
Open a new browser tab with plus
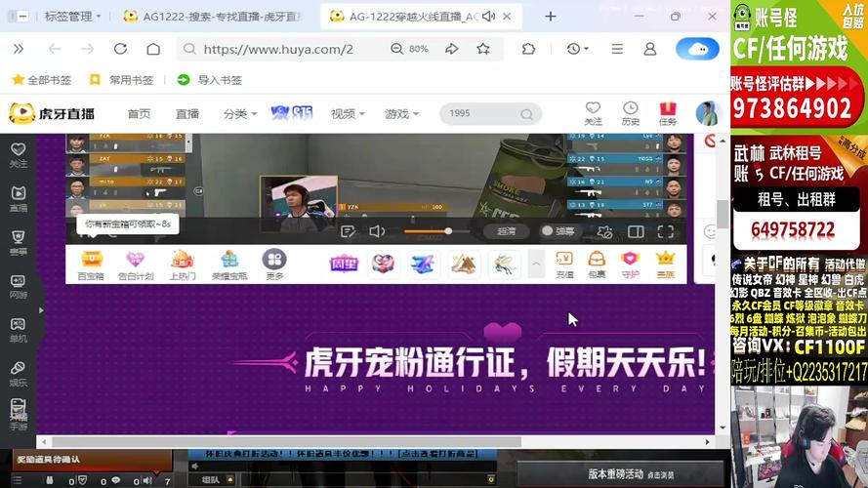(x=551, y=17)
